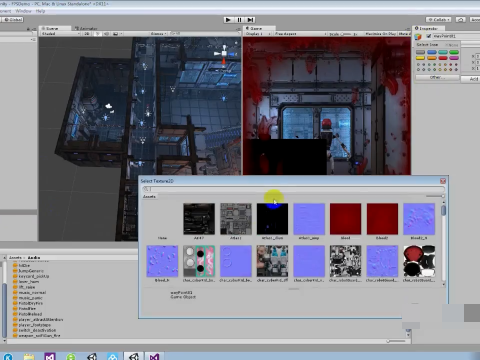Viewport: 480px width, 360px height.
Task: Open the Shaded draw mode dropdown
Action: 60,34
